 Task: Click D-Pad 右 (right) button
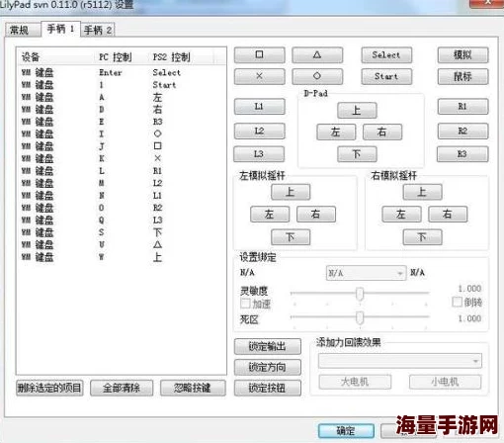point(382,132)
